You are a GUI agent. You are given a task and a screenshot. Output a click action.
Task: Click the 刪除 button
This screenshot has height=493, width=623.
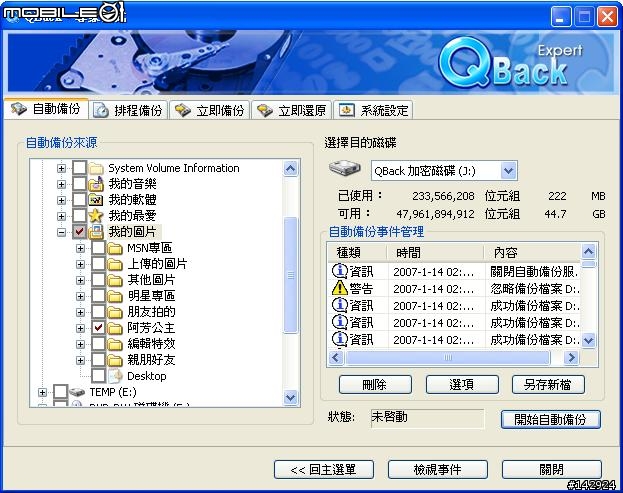click(375, 385)
